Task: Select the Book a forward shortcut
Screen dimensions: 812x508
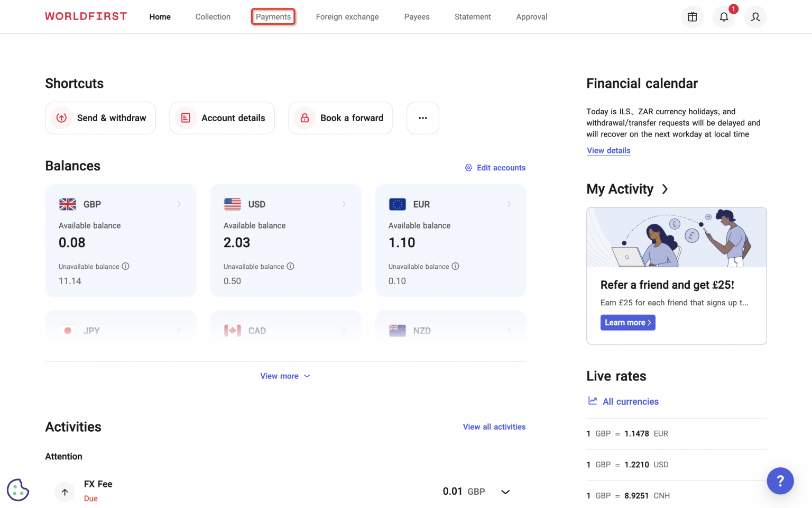Action: [x=340, y=117]
